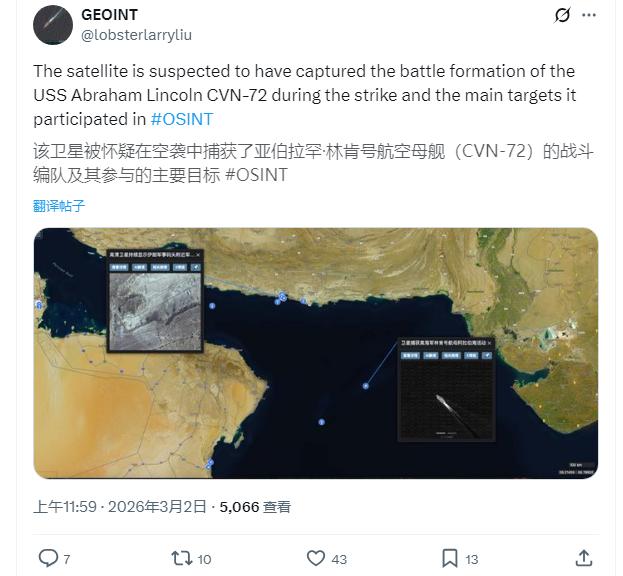Reply to the GEOINT post

pos(48,558)
